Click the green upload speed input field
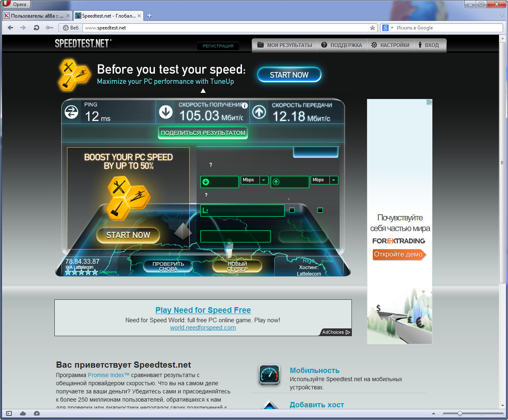The height and width of the screenshot is (420, 508). pyautogui.click(x=290, y=182)
